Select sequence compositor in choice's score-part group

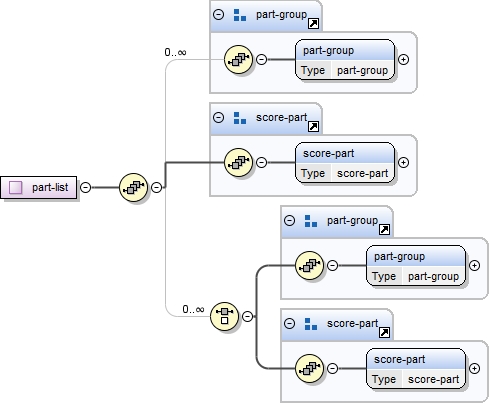click(x=309, y=369)
